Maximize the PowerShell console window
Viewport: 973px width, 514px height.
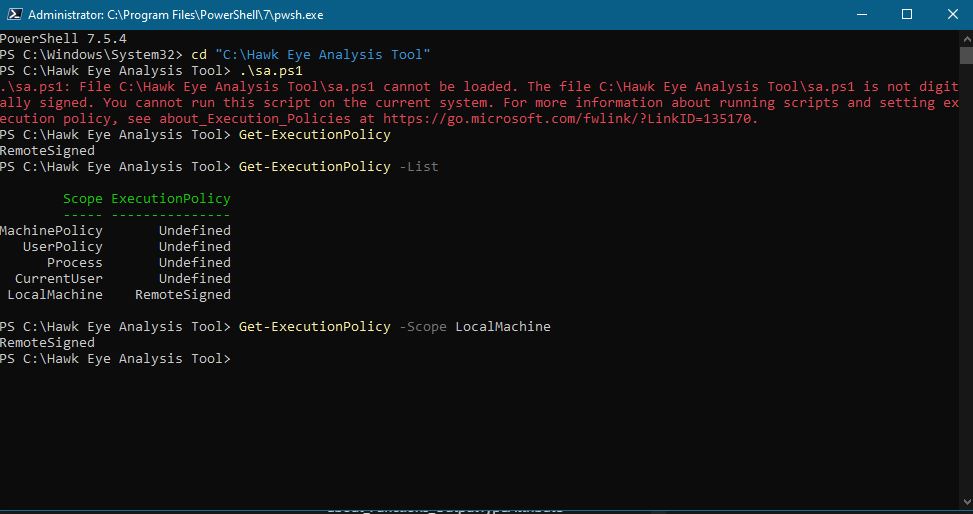point(907,14)
